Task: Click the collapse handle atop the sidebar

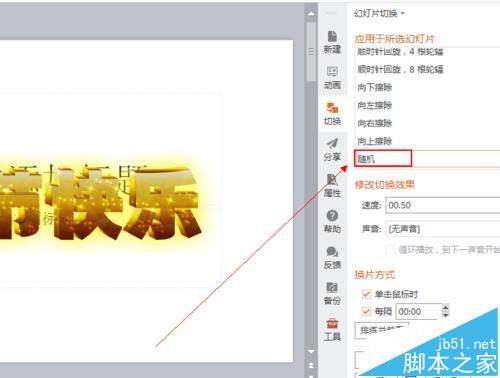Action: click(331, 13)
